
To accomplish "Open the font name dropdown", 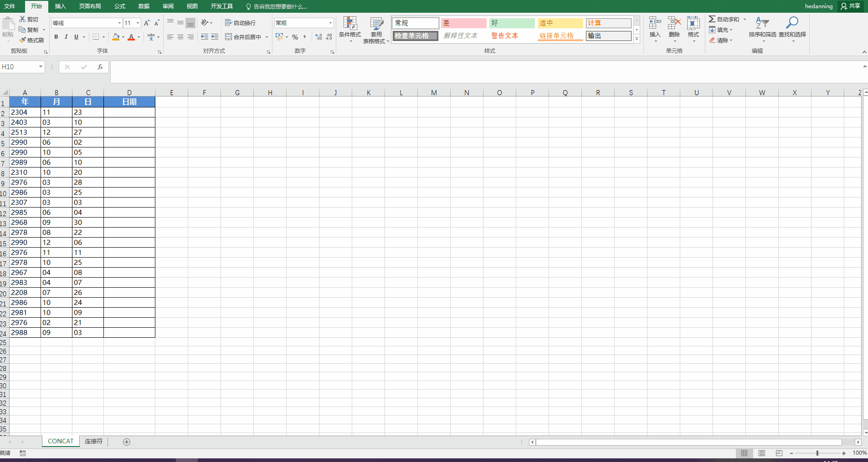I will coord(119,23).
